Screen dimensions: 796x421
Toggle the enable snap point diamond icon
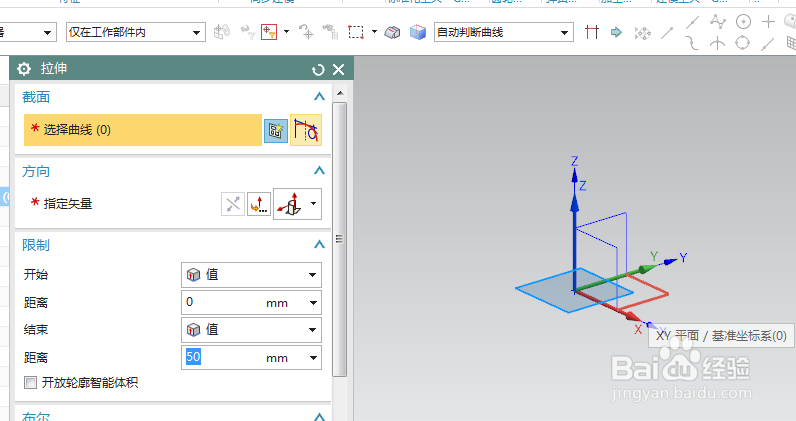(643, 34)
